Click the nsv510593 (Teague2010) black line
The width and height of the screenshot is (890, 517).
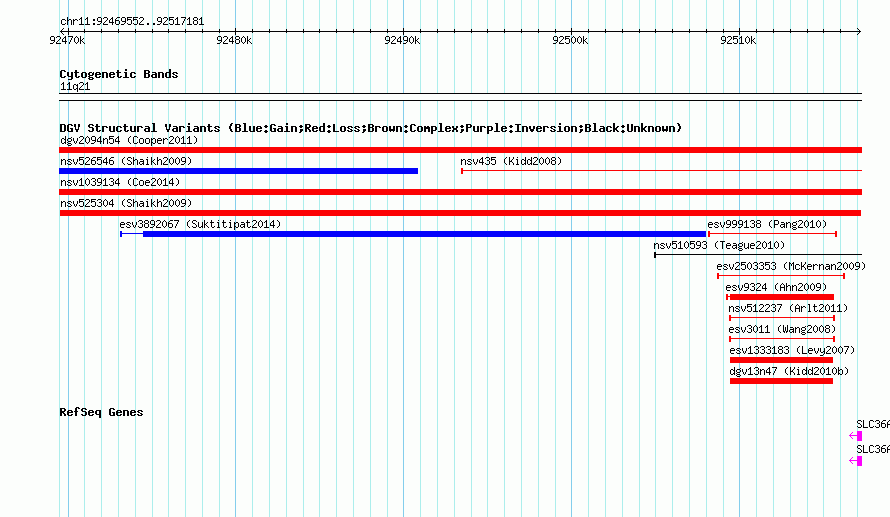point(758,255)
